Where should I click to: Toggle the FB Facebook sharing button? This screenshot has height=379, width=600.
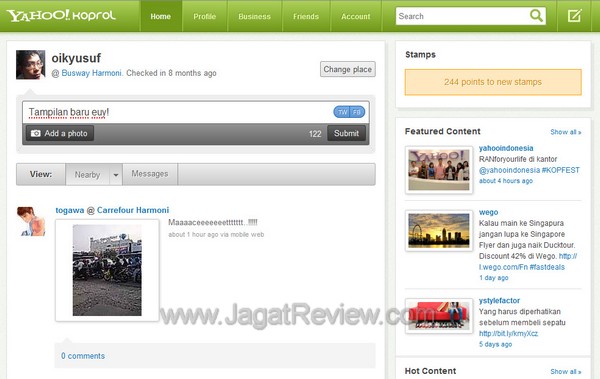tap(357, 112)
